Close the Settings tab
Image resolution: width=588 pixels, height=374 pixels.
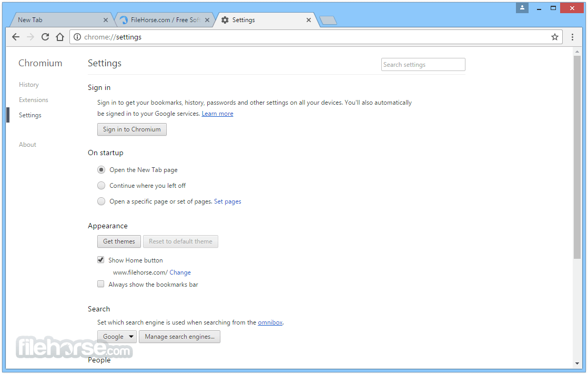coord(309,20)
